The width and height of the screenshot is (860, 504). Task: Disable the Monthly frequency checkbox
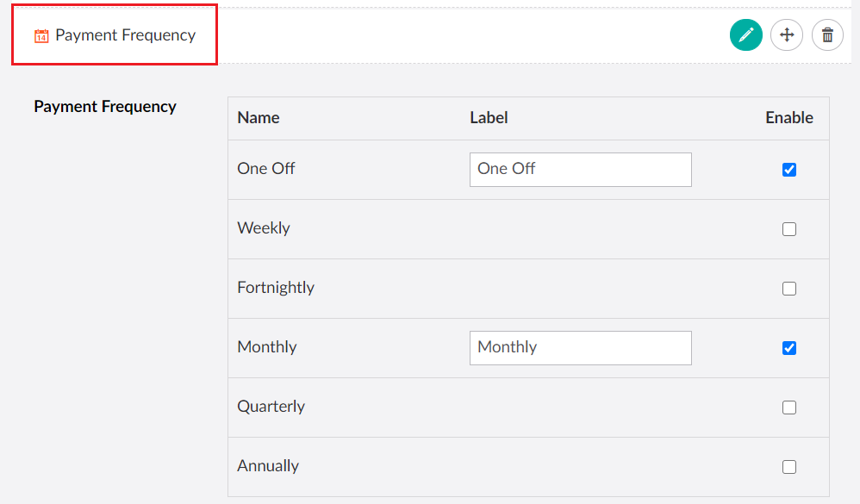pos(789,348)
